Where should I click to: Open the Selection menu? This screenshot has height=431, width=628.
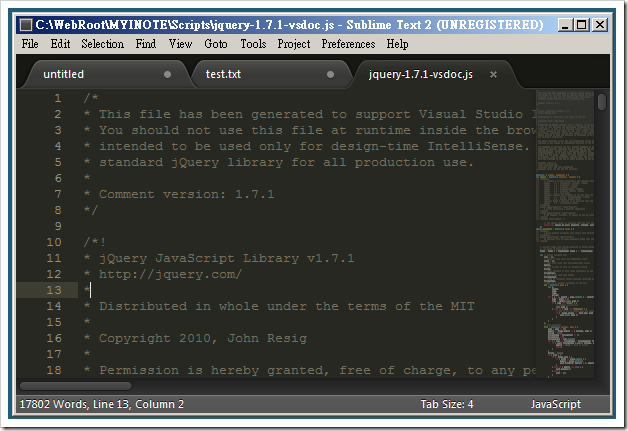click(103, 44)
